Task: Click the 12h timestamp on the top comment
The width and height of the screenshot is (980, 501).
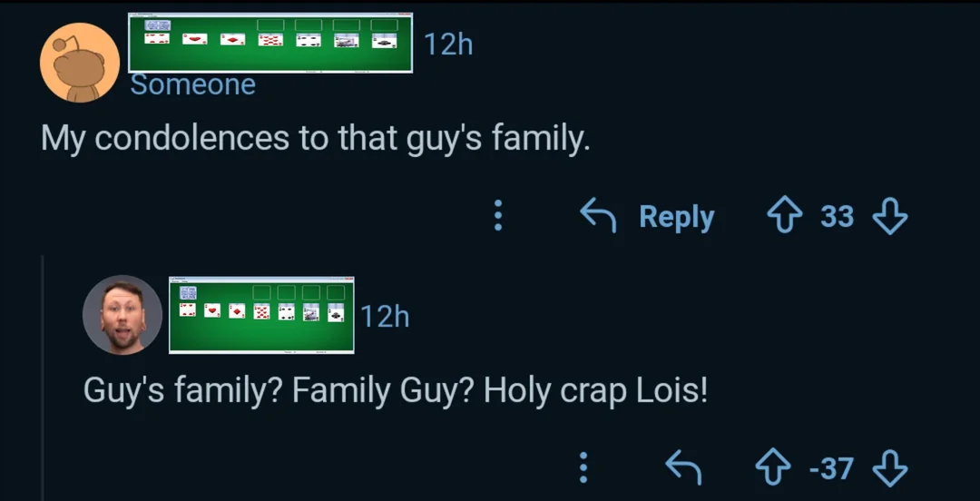Action: tap(448, 43)
